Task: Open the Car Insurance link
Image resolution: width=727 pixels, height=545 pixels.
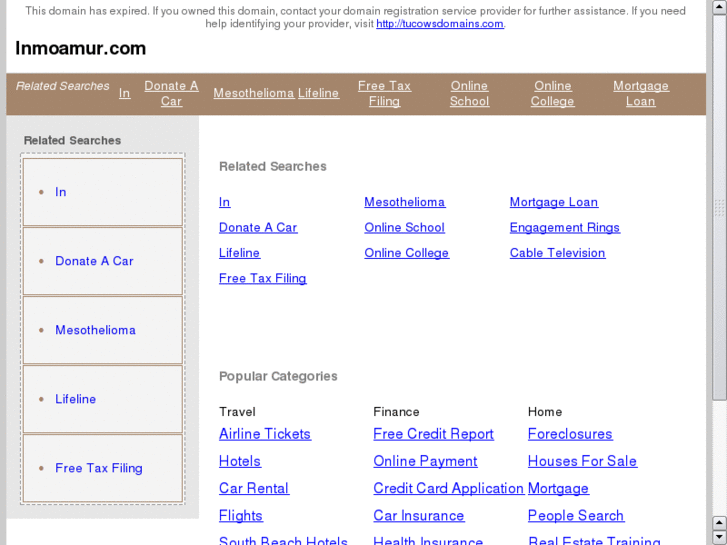Action: pyautogui.click(x=419, y=516)
